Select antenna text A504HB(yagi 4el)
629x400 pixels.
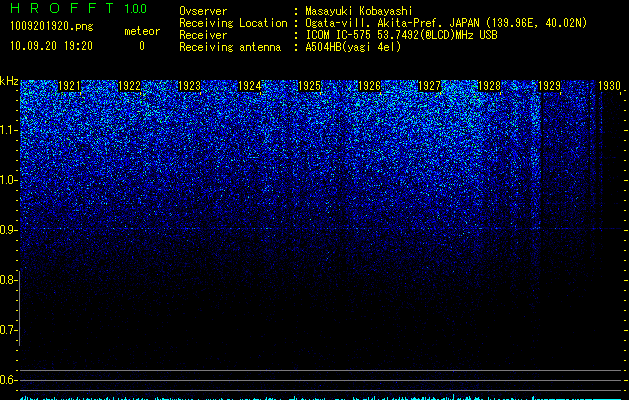point(353,47)
